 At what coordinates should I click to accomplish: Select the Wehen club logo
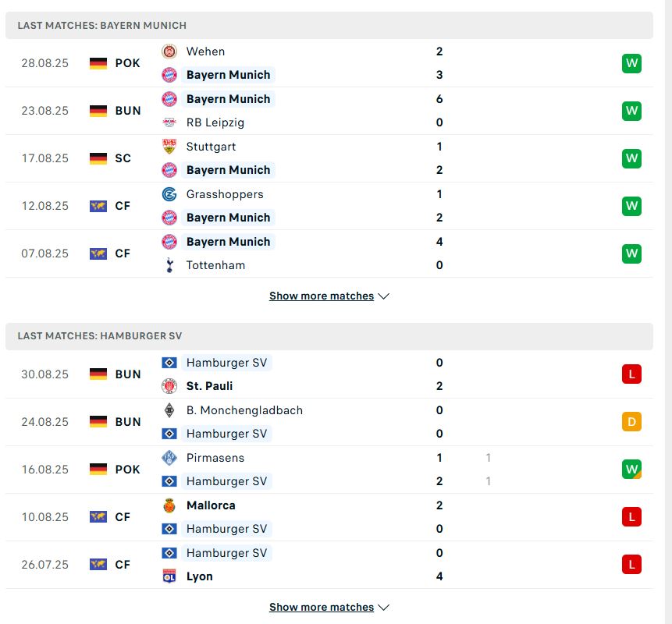point(172,51)
